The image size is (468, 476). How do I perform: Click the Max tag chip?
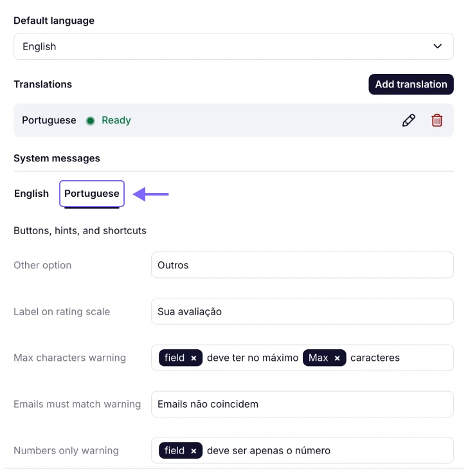coord(318,358)
